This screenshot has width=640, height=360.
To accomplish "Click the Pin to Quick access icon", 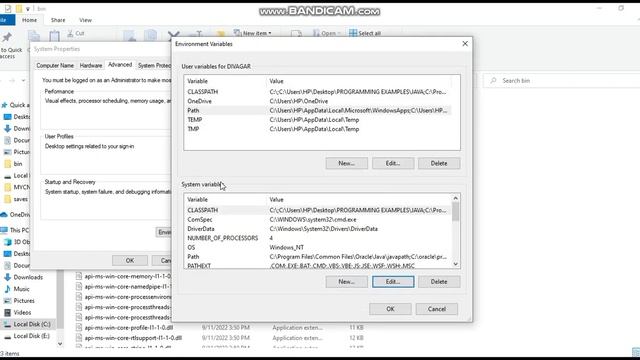I will (7, 38).
